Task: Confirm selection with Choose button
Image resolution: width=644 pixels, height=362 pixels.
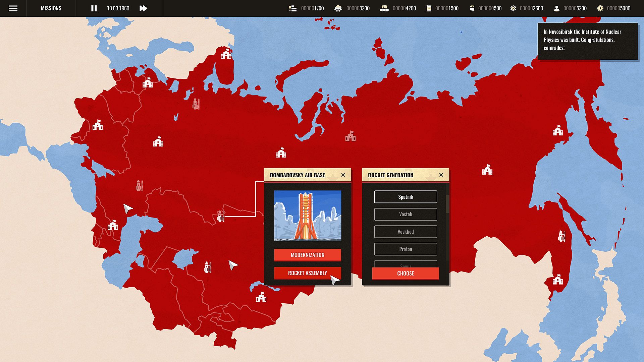Action: pyautogui.click(x=405, y=273)
